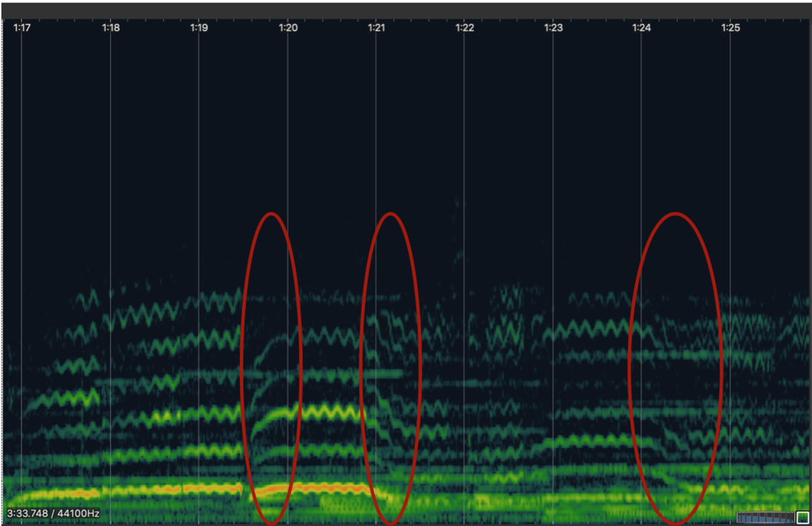This screenshot has height=526, width=812.
Task: Jump to the 1:24 time mark
Action: click(x=642, y=28)
